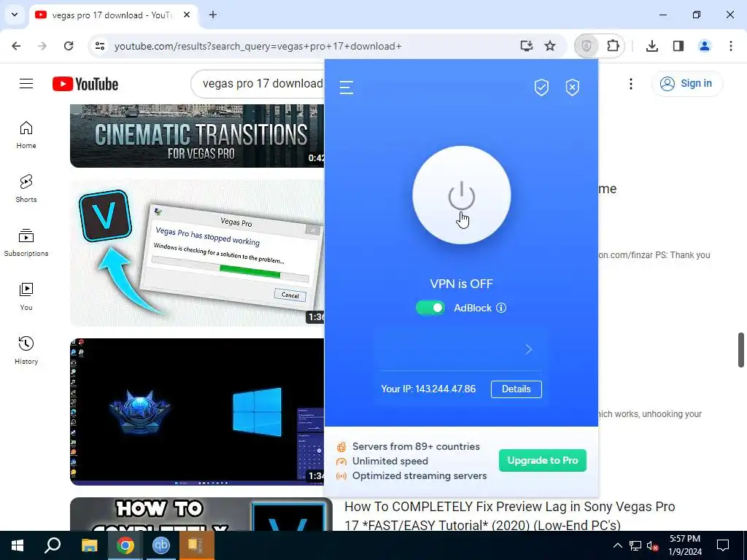This screenshot has width=747, height=560.
Task: Toggle the AdBlock switch
Action: (x=430, y=308)
